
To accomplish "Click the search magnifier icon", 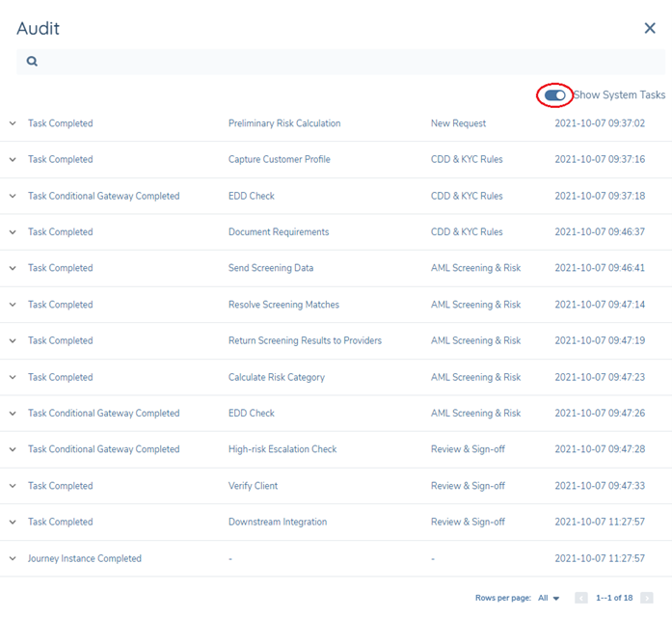I will 32,62.
